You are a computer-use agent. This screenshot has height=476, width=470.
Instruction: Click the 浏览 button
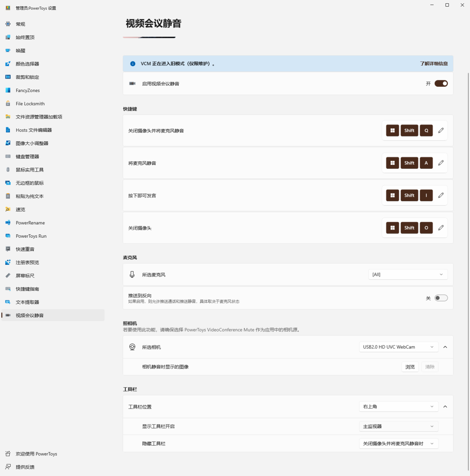pos(410,367)
